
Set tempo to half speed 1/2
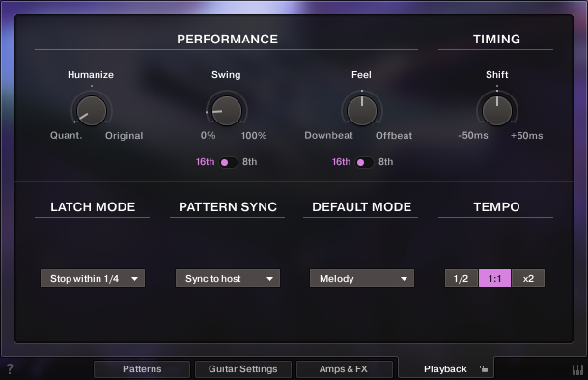click(x=461, y=278)
